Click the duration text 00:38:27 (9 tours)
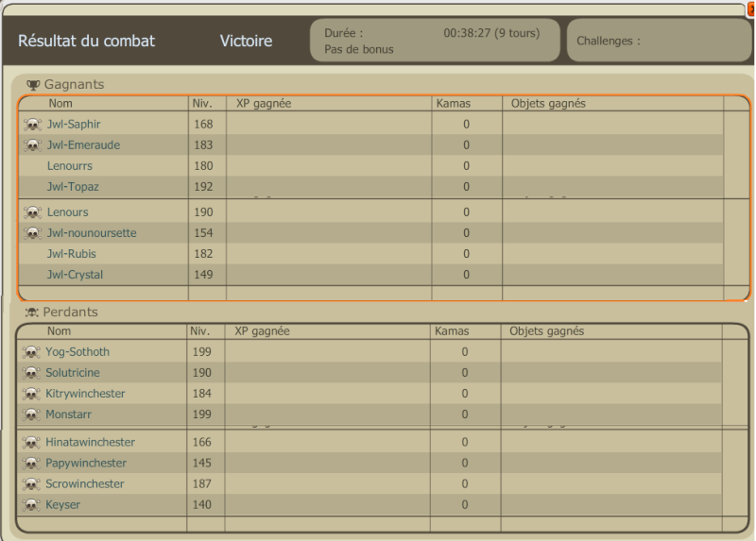This screenshot has height=541, width=756. pyautogui.click(x=491, y=33)
